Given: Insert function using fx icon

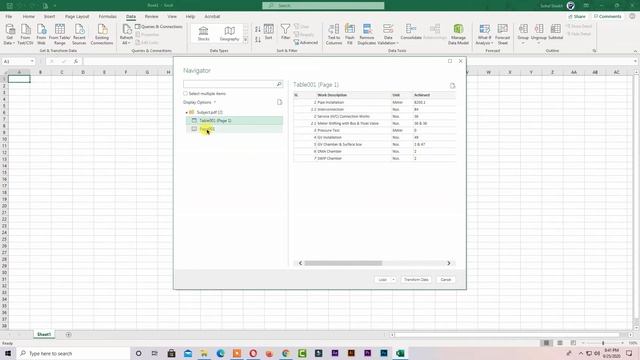Looking at the screenshot, I should tap(76, 61).
